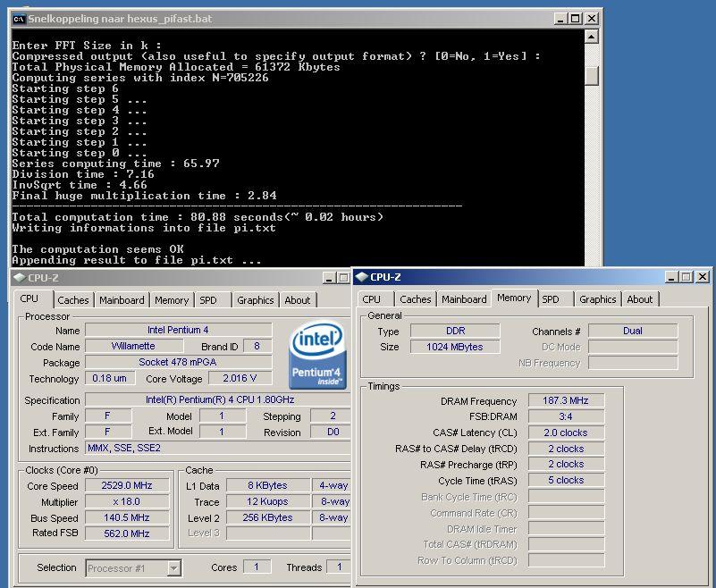This screenshot has width=716, height=588.
Task: Switch to Graphics tab in right CPU-Z window
Action: pos(598,299)
